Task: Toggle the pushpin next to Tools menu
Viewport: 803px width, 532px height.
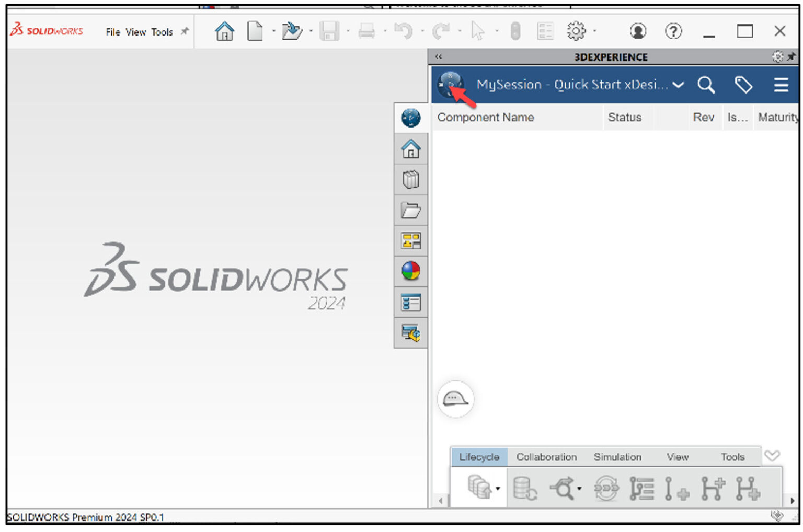Action: click(184, 31)
